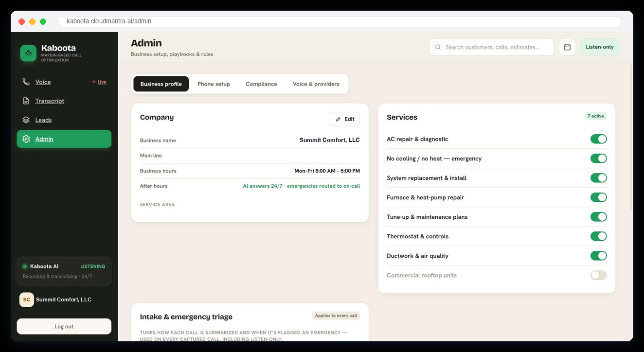Screen dimensions: 644x352
Task: Toggle System replacement & install service
Action: (598, 178)
